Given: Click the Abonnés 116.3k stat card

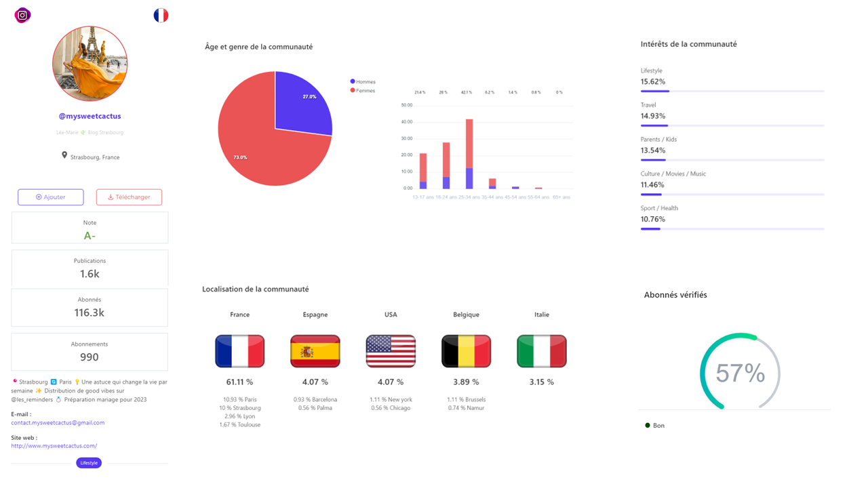Looking at the screenshot, I should tap(89, 308).
